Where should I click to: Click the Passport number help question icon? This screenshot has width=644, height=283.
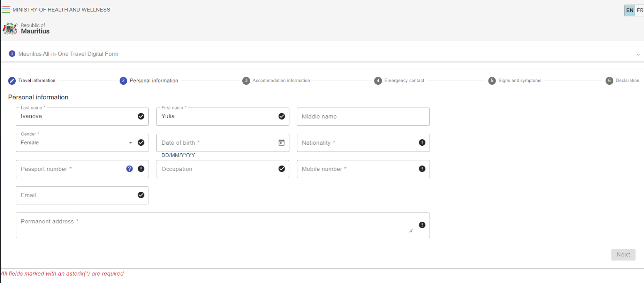point(129,169)
